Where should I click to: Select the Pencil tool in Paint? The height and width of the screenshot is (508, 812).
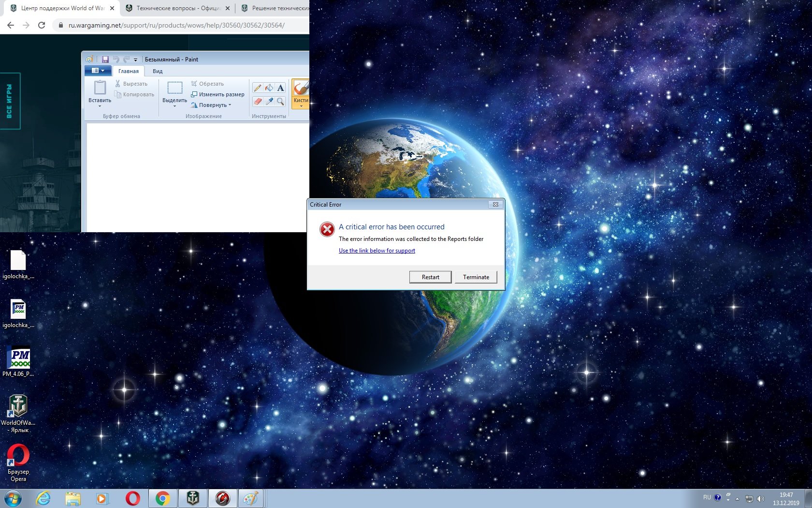coord(258,88)
